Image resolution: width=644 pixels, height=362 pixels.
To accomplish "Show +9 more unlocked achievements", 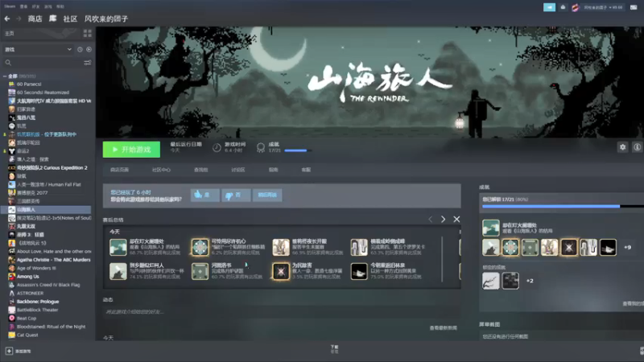I will [628, 248].
